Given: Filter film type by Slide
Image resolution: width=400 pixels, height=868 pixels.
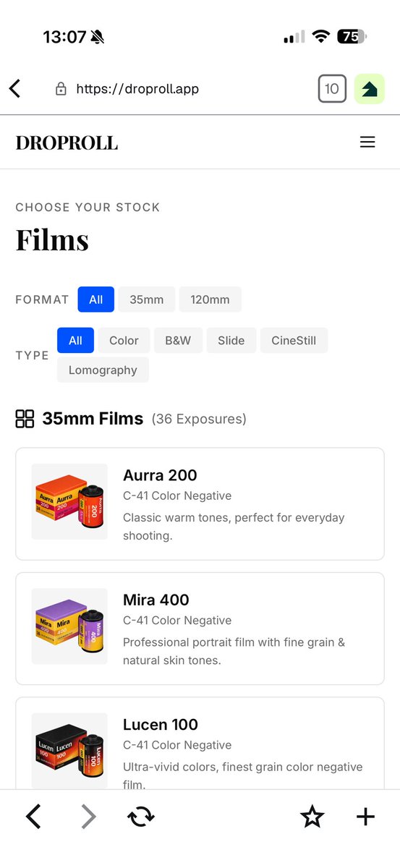Looking at the screenshot, I should [x=231, y=340].
